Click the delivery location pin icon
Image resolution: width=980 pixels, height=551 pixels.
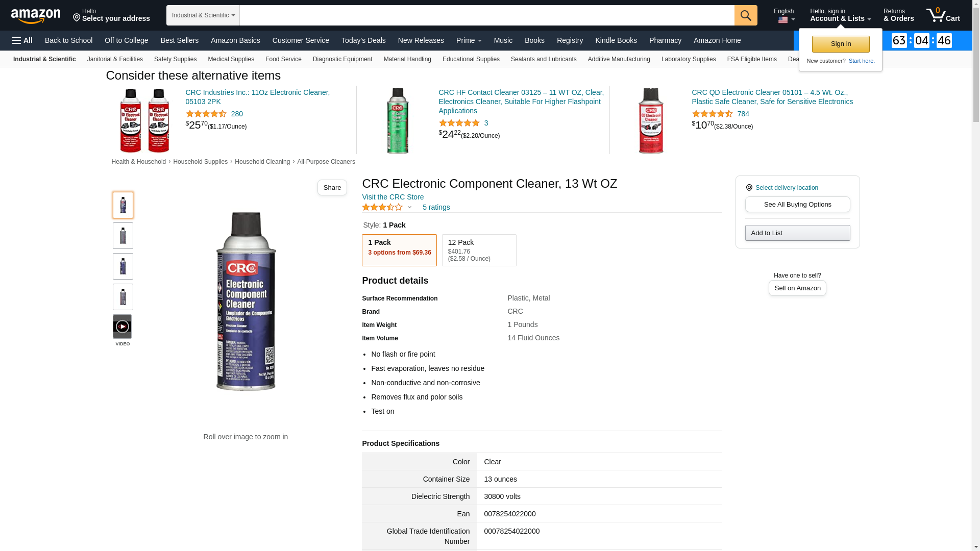click(749, 188)
